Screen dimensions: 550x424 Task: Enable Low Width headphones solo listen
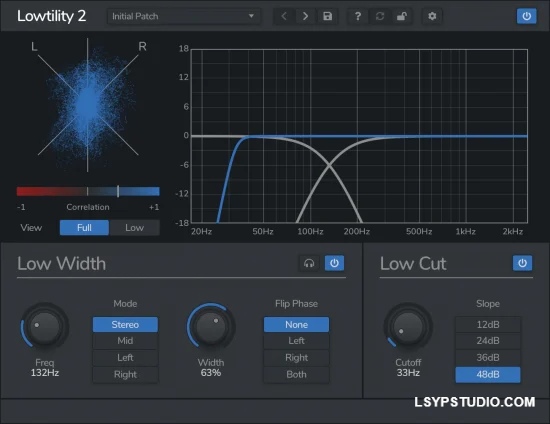click(309, 263)
